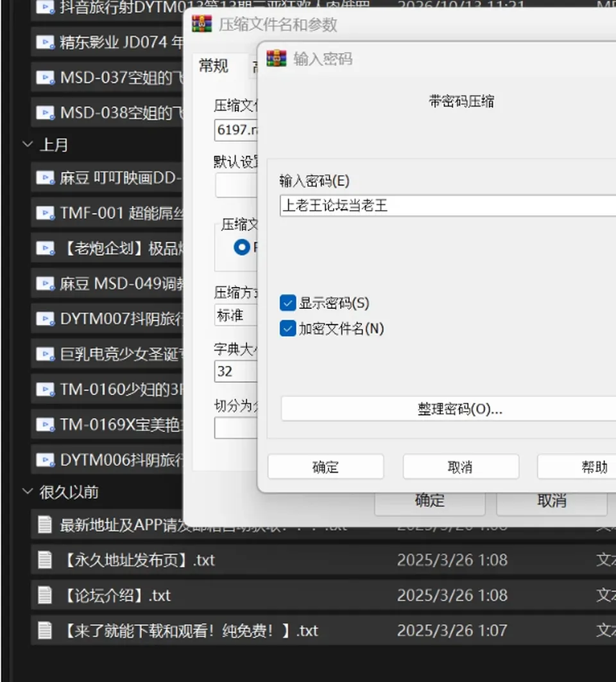Collapse the 上月 file group
The width and height of the screenshot is (616, 682).
(28, 144)
